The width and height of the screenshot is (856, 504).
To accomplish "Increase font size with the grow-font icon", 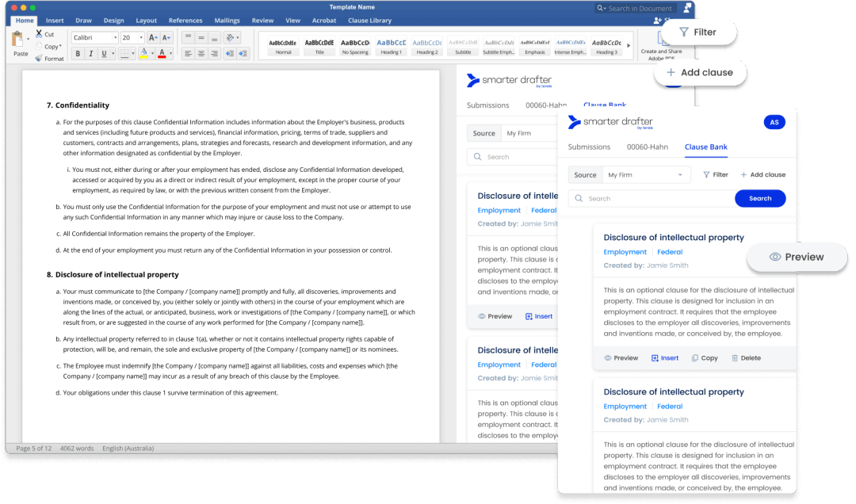I will pyautogui.click(x=153, y=37).
